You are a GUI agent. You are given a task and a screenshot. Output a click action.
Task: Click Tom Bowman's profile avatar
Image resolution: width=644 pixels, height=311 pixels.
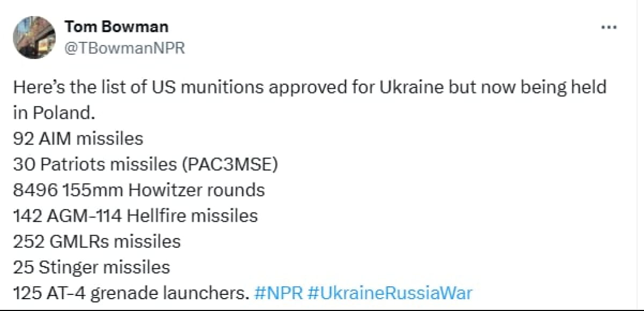coord(34,37)
